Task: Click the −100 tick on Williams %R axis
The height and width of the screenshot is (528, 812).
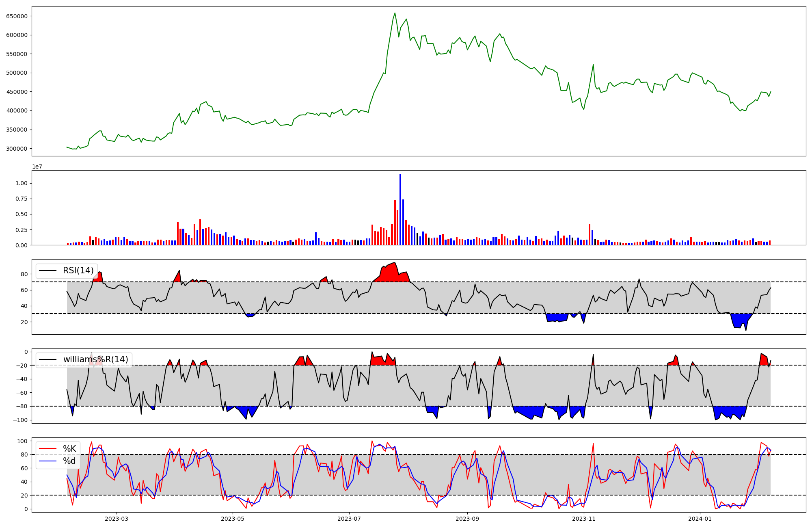Action: tap(19, 420)
